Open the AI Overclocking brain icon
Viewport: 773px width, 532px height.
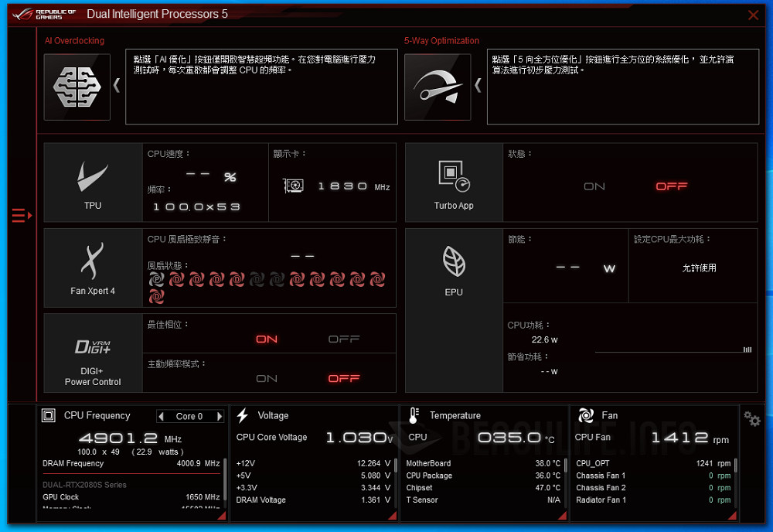[77, 86]
